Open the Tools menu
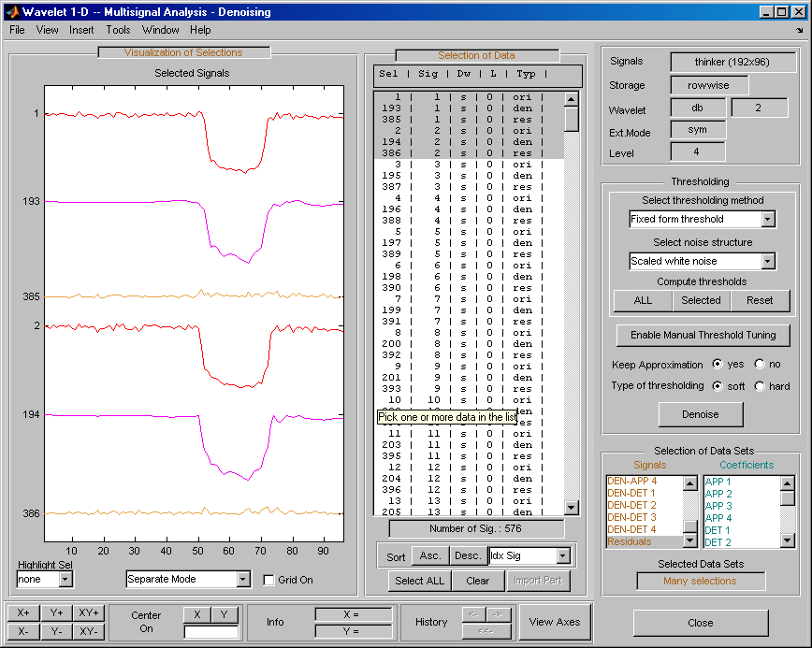Screen dimensions: 812x648 tap(118, 30)
